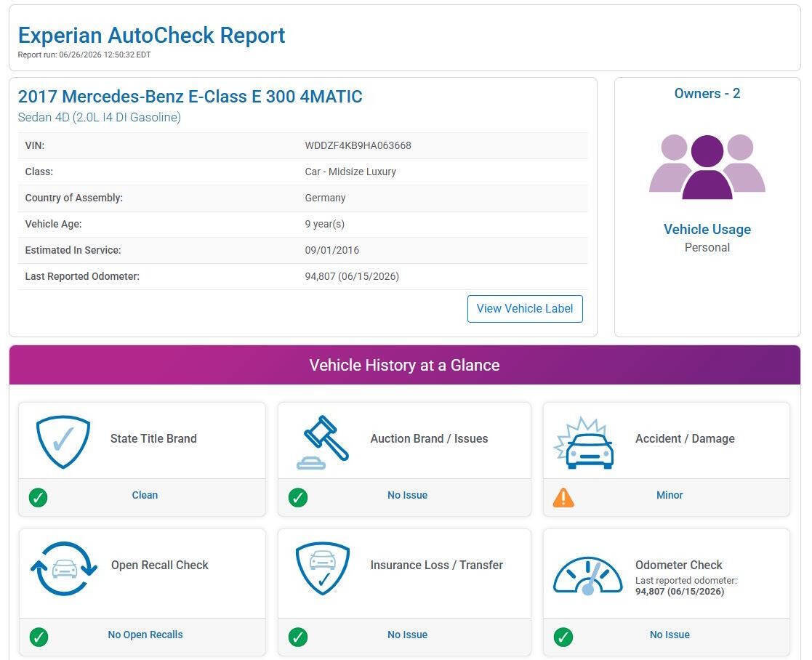Click bold odometer reading in Odometer Check card
This screenshot has height=660, width=812.
[680, 591]
